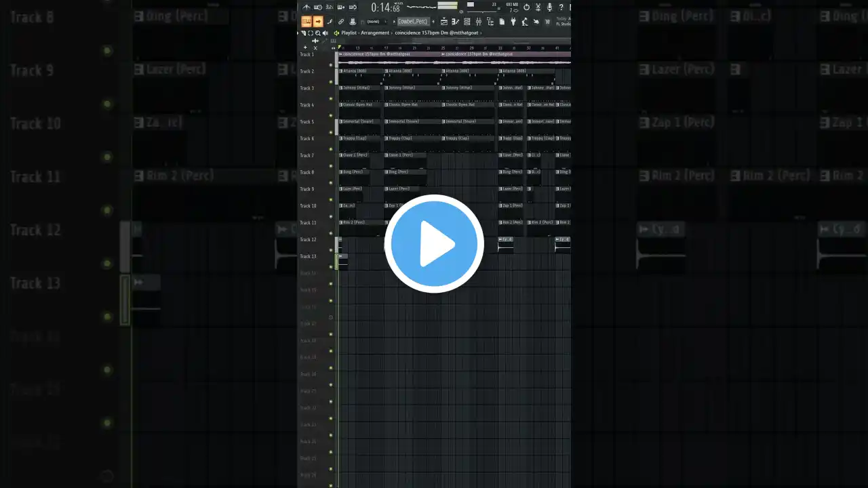The image size is (868, 488).
Task: Click the select frame tool in Playlist toolbar
Action: pyautogui.click(x=311, y=33)
